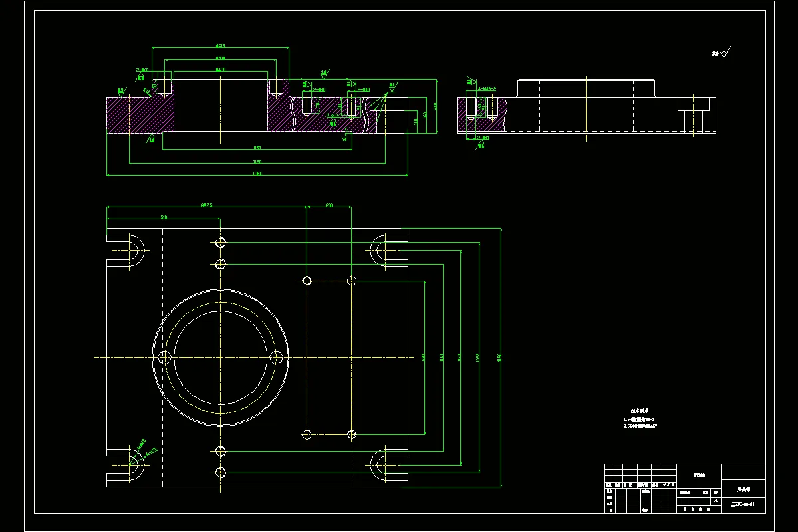Click the 1:4 scale cell in title block
The width and height of the screenshot is (798, 532).
point(715,500)
